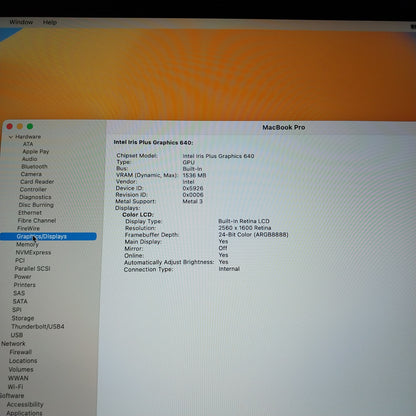Image resolution: width=416 pixels, height=416 pixels.
Task: Click the Software section header
Action: point(12,396)
